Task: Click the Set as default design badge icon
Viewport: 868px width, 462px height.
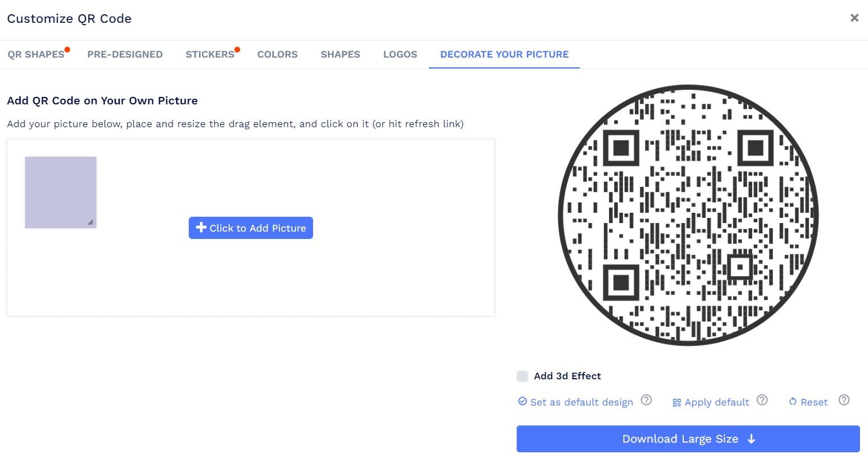Action: pyautogui.click(x=522, y=402)
